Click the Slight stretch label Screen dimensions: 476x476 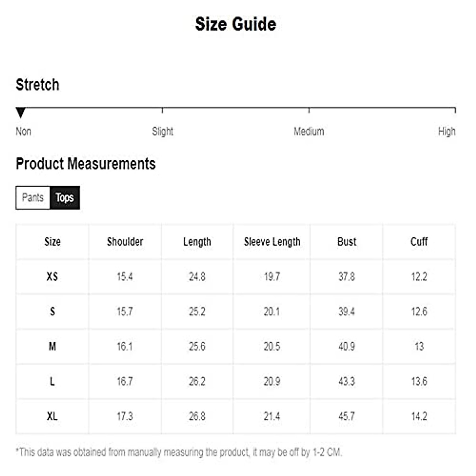(163, 131)
